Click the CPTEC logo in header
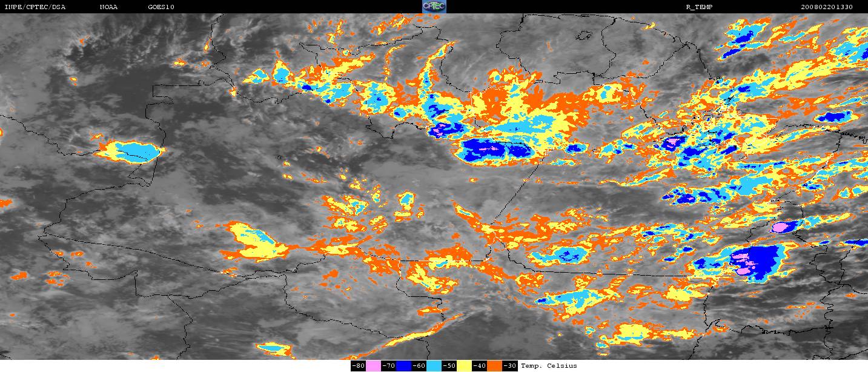Image resolution: width=868 pixels, height=372 pixels. [434, 7]
